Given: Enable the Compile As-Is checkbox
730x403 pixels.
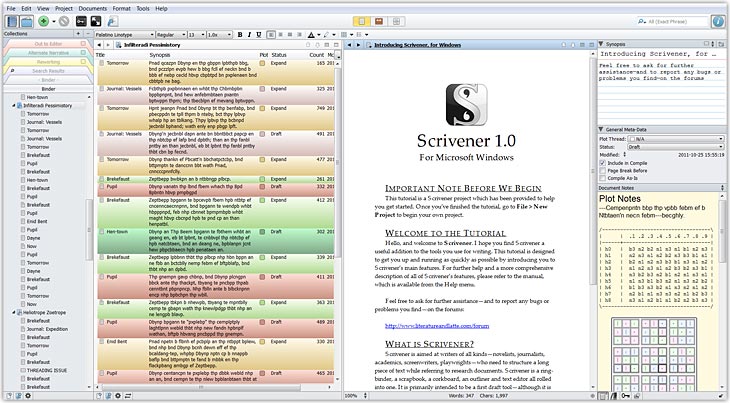Looking at the screenshot, I should point(605,178).
